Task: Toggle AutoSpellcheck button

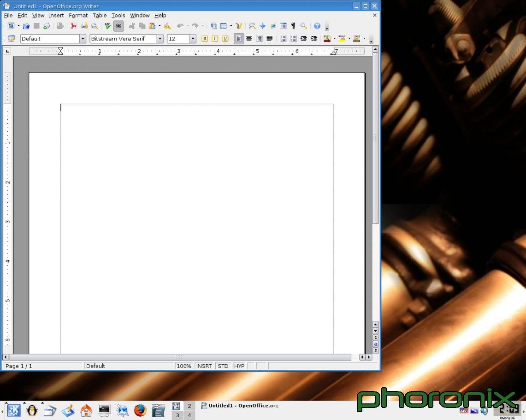Action: (x=118, y=26)
